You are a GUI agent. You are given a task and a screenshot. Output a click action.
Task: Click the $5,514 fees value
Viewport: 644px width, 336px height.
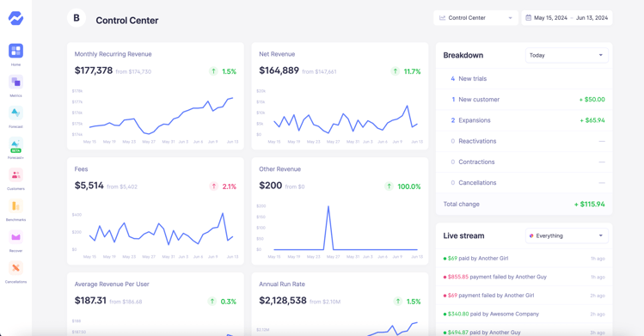coord(89,186)
